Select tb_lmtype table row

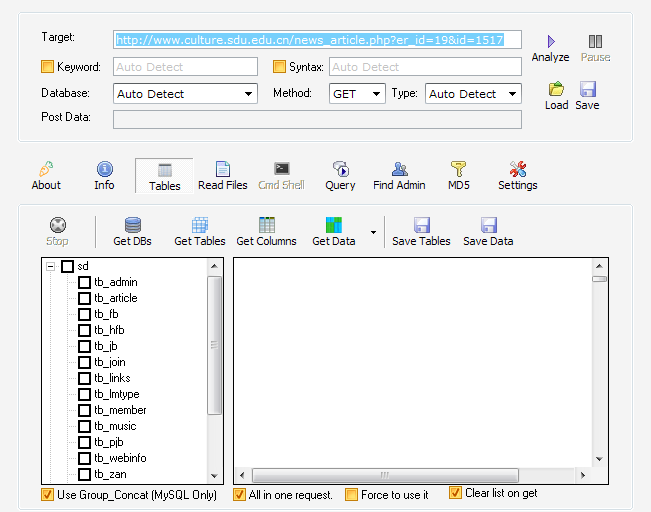coord(117,394)
